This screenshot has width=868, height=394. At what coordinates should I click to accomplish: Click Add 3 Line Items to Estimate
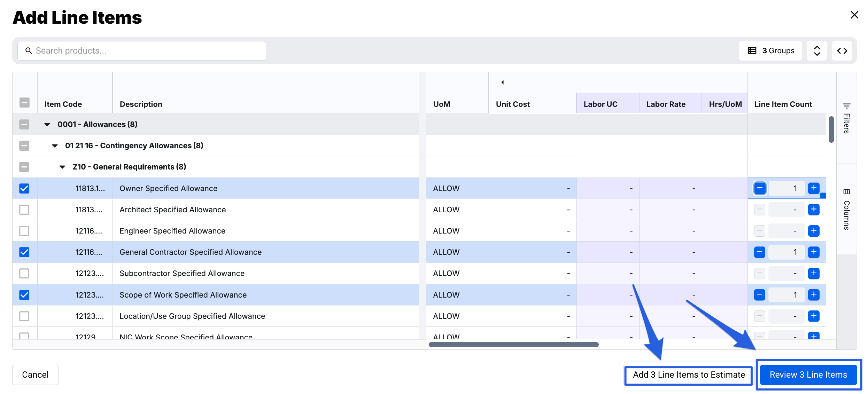pyautogui.click(x=689, y=375)
